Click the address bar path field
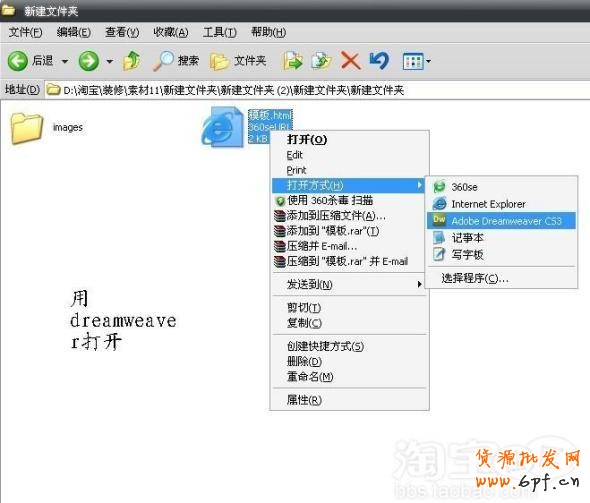Image resolution: width=590 pixels, height=503 pixels. (316, 90)
